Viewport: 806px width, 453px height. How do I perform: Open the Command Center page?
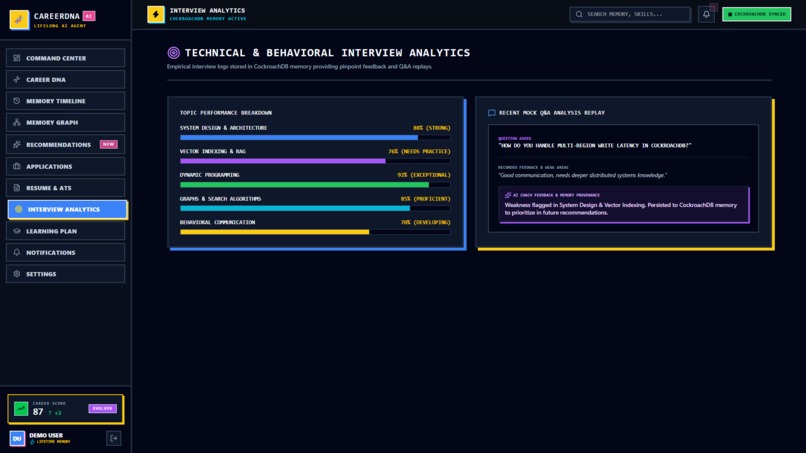point(65,58)
